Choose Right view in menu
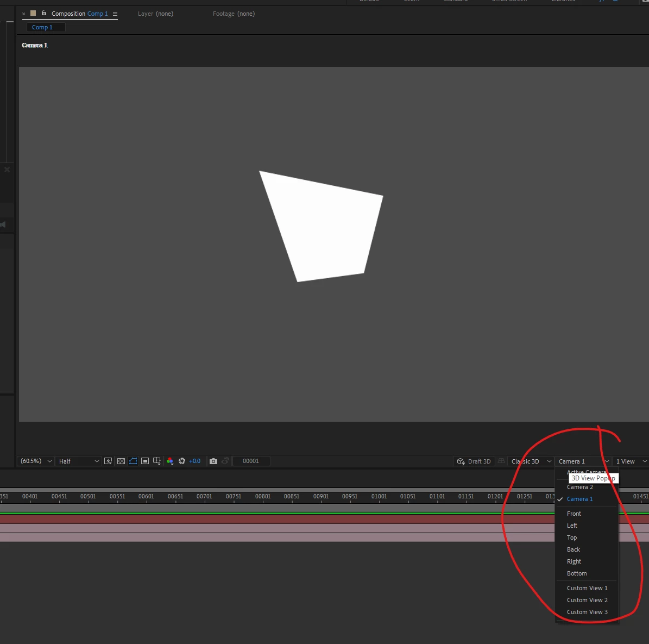The height and width of the screenshot is (644, 649). pyautogui.click(x=587, y=561)
